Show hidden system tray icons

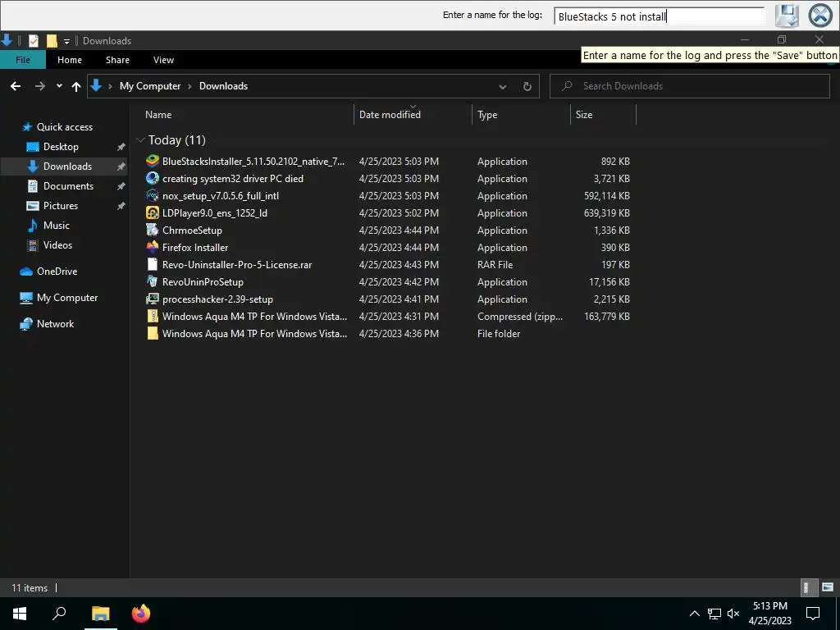[x=694, y=614]
